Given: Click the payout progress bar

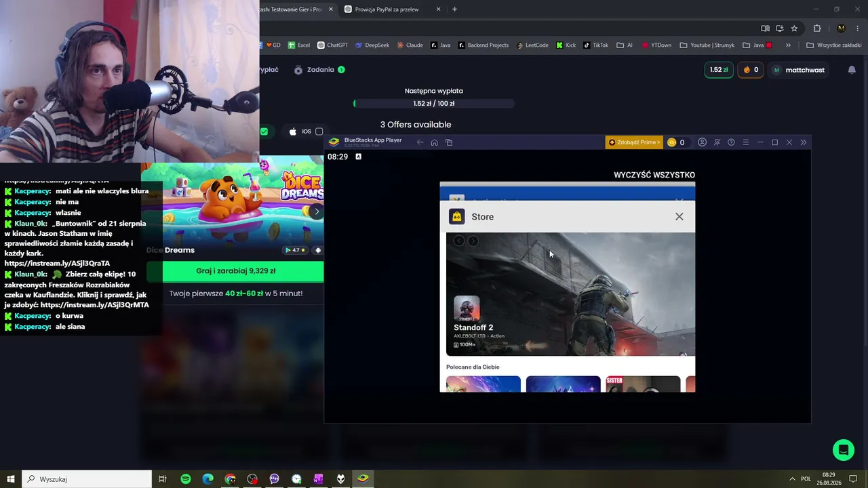Looking at the screenshot, I should (x=434, y=104).
